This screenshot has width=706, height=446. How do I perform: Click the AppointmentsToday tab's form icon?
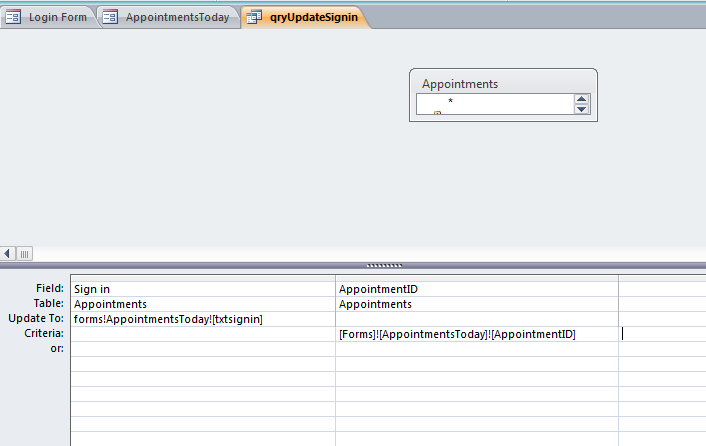point(110,17)
